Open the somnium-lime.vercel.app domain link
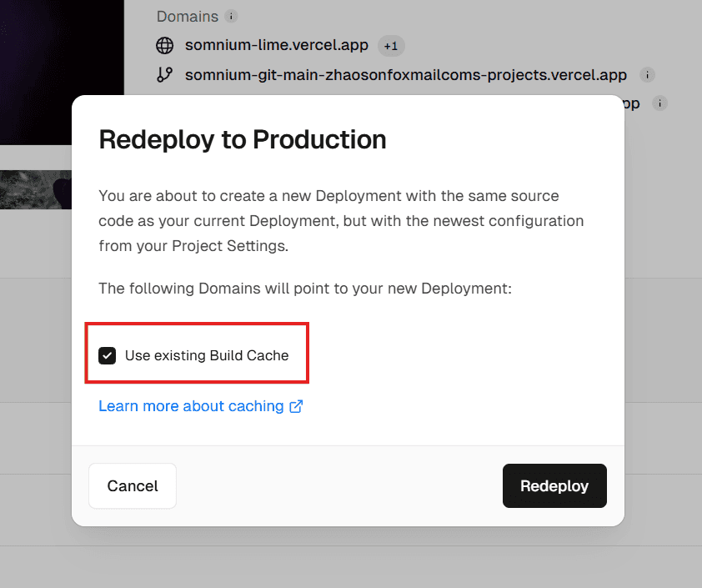The width and height of the screenshot is (702, 588). click(277, 45)
